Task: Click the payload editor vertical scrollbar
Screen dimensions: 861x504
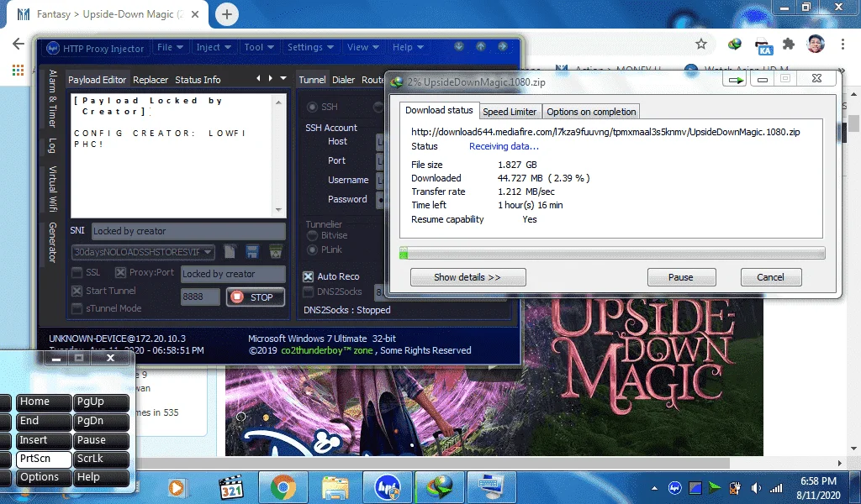Action: pos(279,155)
